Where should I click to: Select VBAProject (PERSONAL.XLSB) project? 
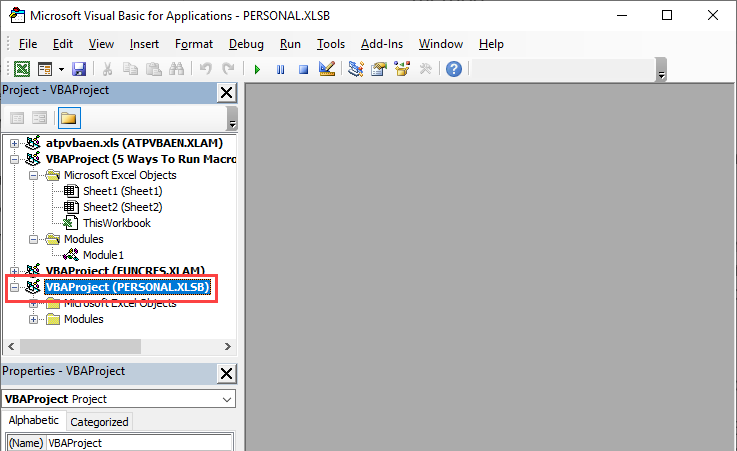(x=127, y=287)
